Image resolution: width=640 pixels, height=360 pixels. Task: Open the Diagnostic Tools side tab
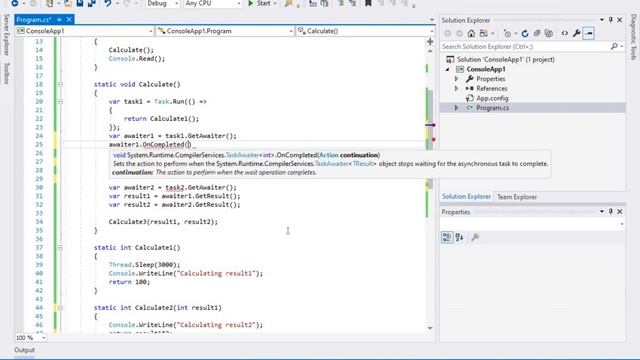click(x=633, y=37)
